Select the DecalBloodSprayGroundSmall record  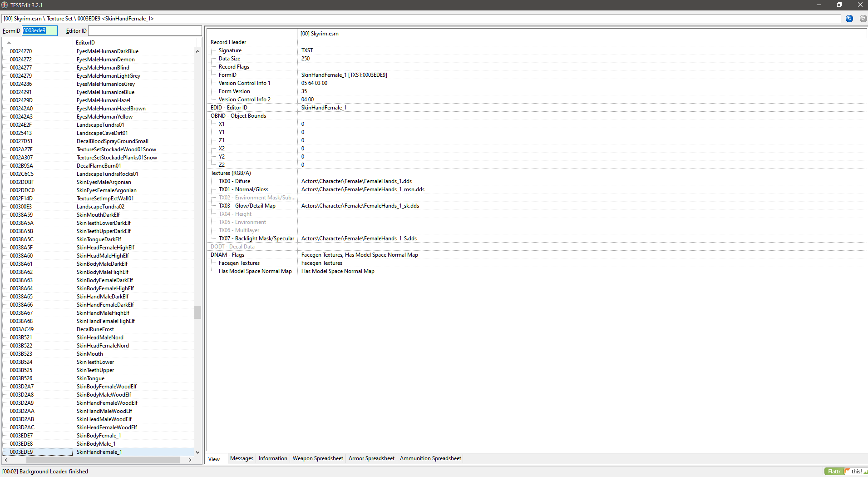click(x=113, y=141)
